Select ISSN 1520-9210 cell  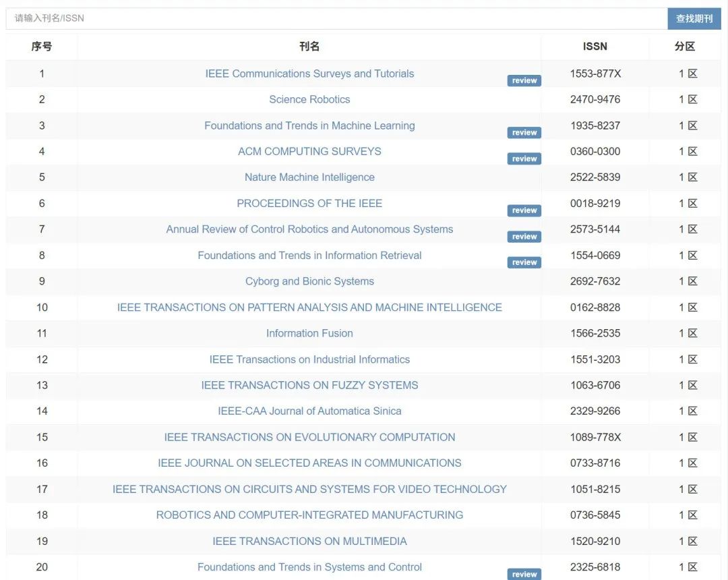[x=595, y=541]
